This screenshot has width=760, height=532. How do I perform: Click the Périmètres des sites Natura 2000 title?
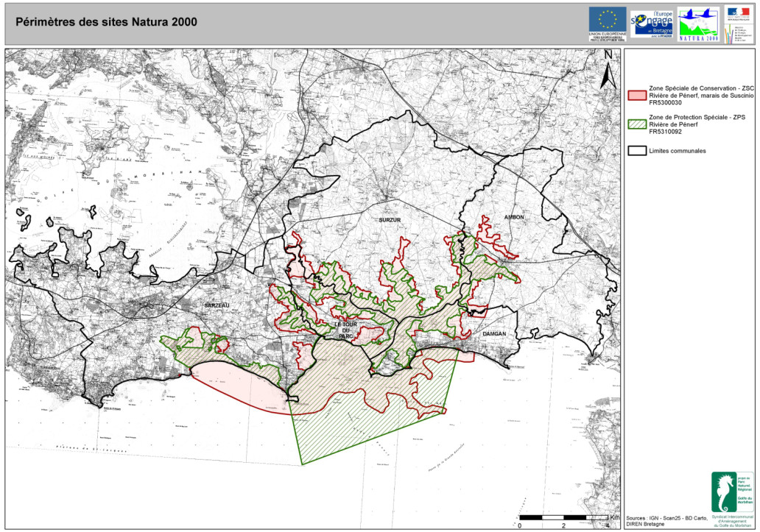click(x=106, y=21)
